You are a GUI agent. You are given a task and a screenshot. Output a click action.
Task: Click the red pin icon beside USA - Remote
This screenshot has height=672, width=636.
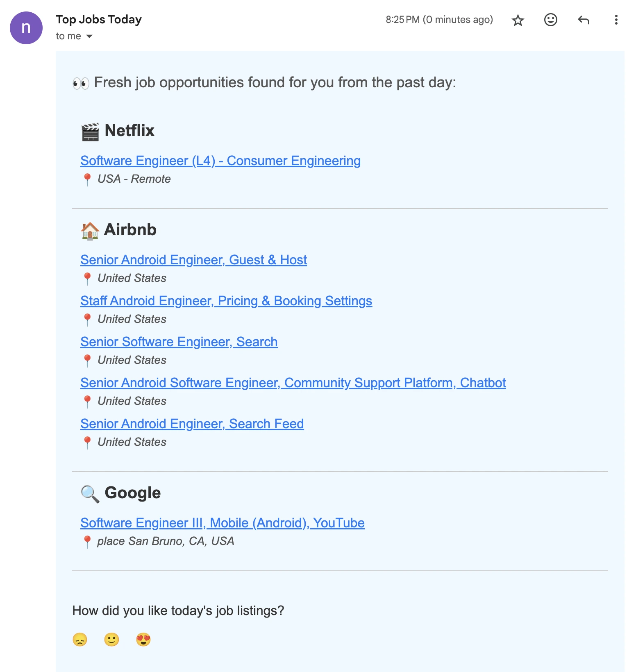pos(89,179)
